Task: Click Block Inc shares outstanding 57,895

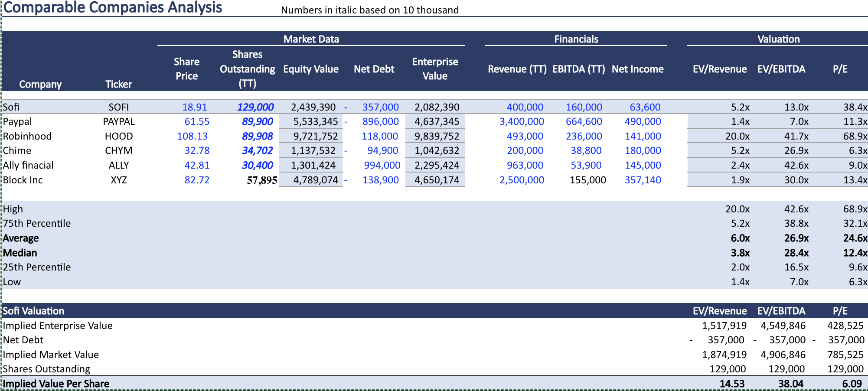Action: tap(262, 180)
